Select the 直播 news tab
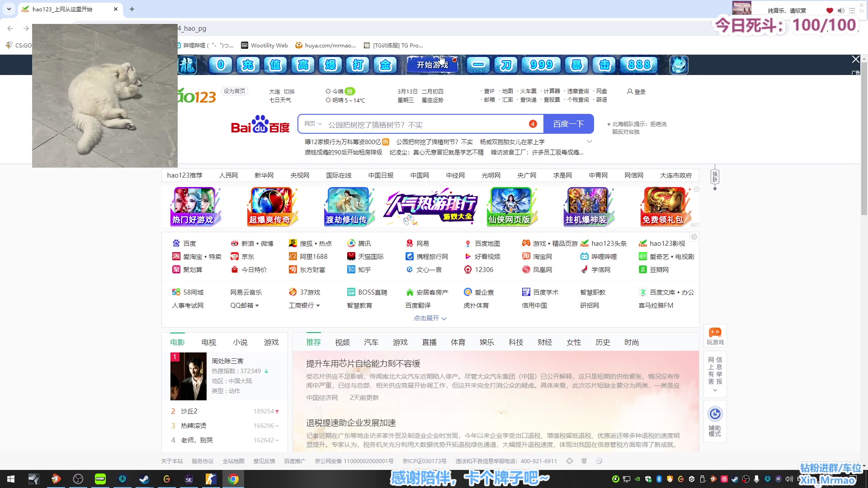This screenshot has width=868, height=488. click(429, 343)
